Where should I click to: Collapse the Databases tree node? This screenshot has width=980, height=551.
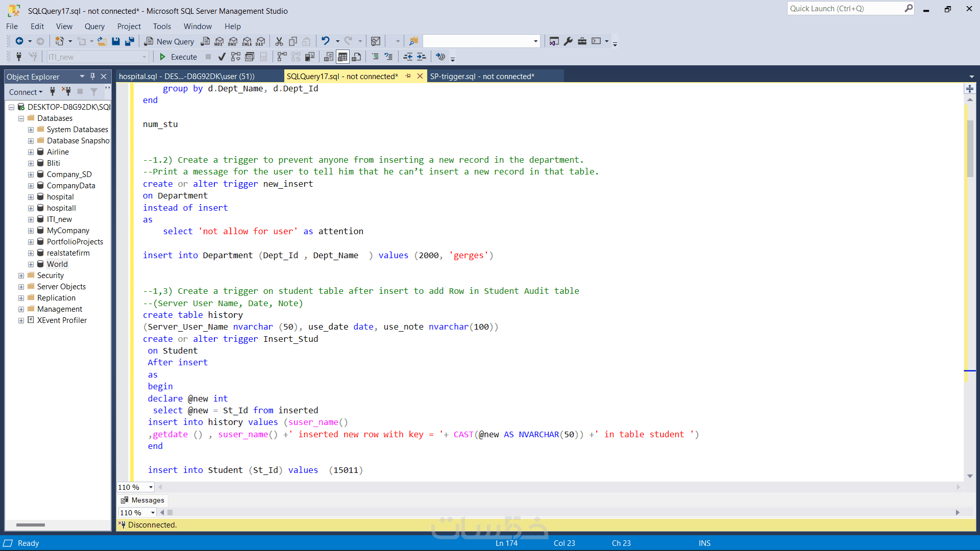tap(21, 118)
